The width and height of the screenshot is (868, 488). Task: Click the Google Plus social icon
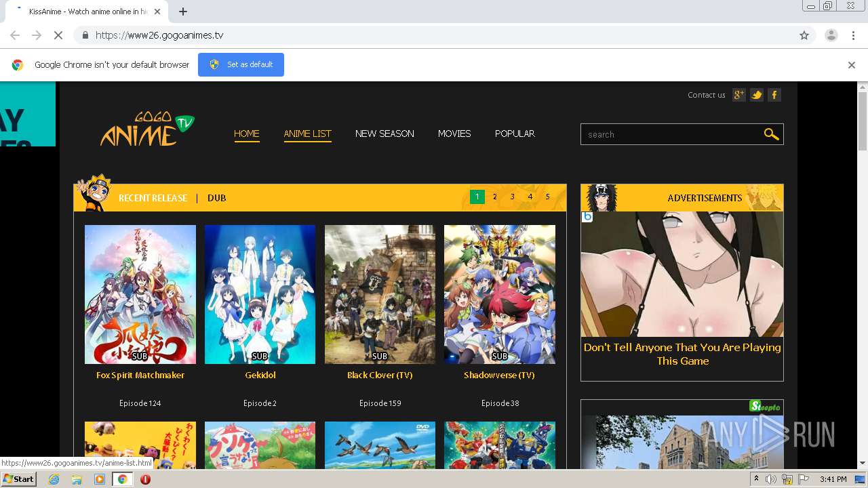[739, 95]
